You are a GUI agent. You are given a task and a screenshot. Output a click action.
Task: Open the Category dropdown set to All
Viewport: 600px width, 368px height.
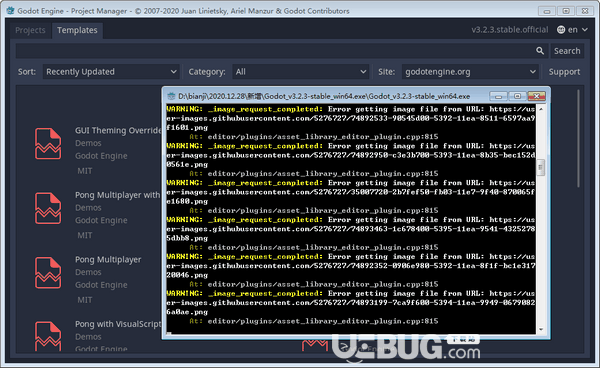(x=300, y=72)
